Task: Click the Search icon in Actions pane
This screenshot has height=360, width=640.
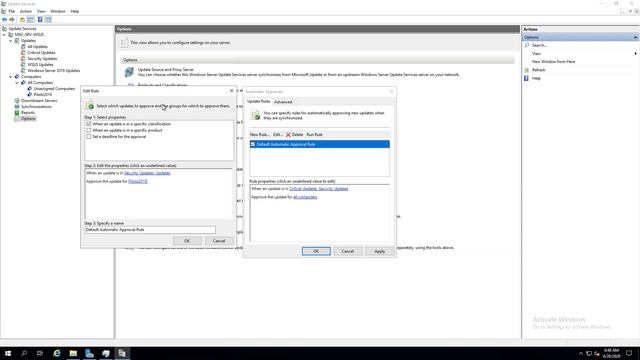Action: click(527, 45)
